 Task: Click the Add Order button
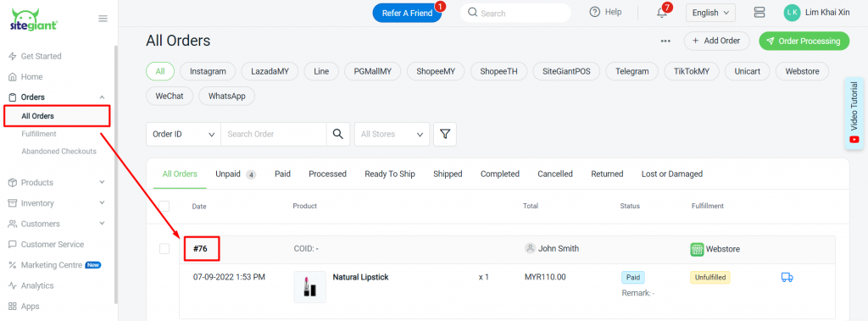point(716,41)
